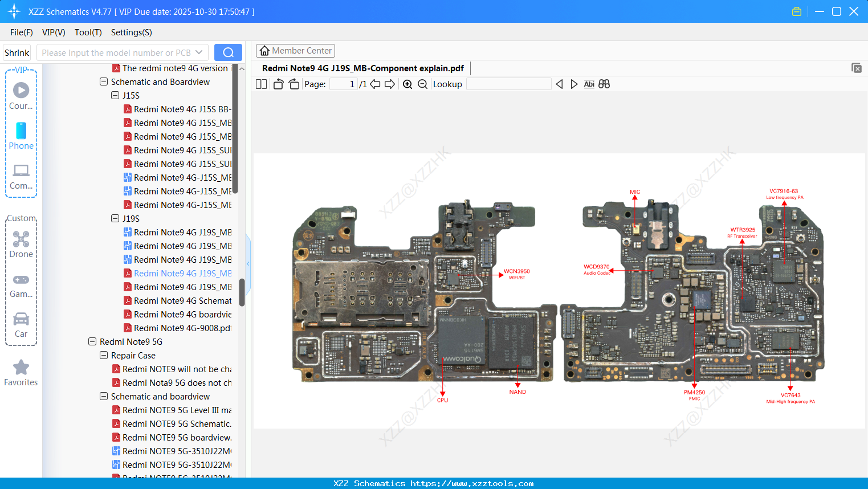The image size is (868, 489).
Task: Collapse the J19S tree node
Action: 114,218
